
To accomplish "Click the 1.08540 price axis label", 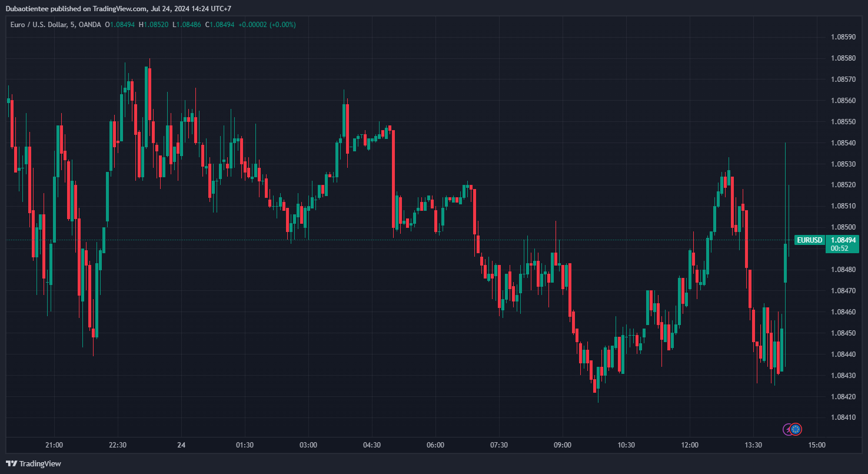I will 843,143.
